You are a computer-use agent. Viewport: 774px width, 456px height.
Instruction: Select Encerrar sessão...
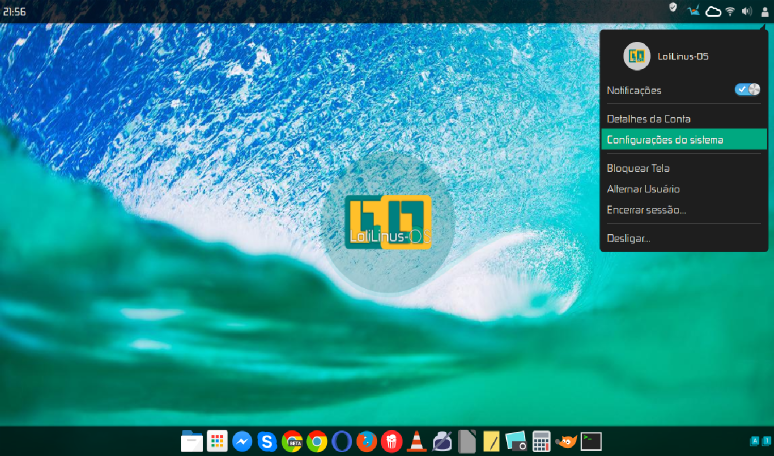point(684,210)
